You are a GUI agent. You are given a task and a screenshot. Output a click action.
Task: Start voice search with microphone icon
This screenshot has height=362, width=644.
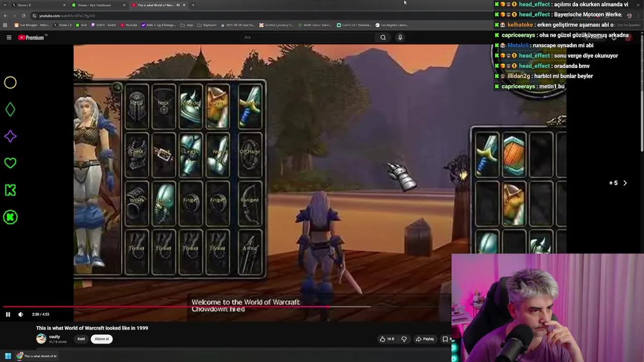point(400,37)
